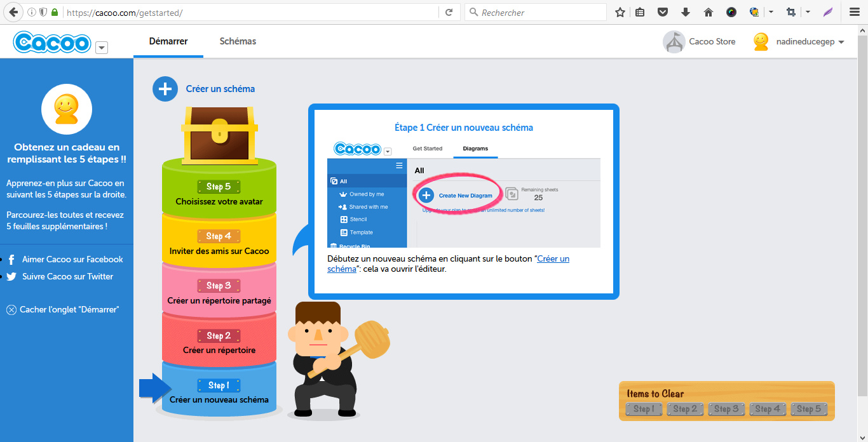Click Cacher l'onglet Démarrer
Image resolution: width=868 pixels, height=442 pixels.
69,309
